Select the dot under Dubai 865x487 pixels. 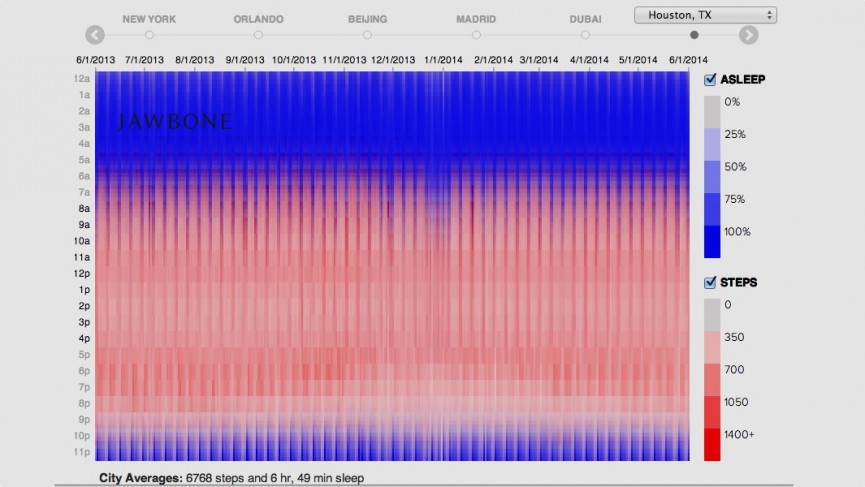585,35
